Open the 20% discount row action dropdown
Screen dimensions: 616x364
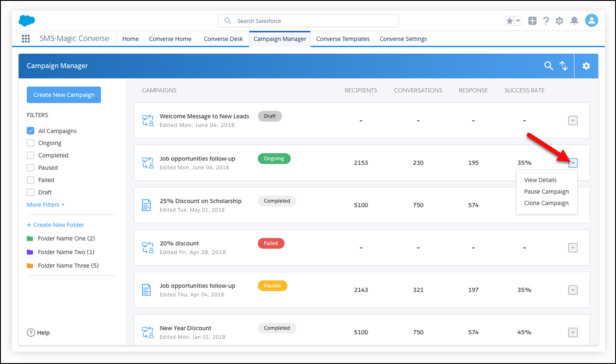[x=573, y=248]
